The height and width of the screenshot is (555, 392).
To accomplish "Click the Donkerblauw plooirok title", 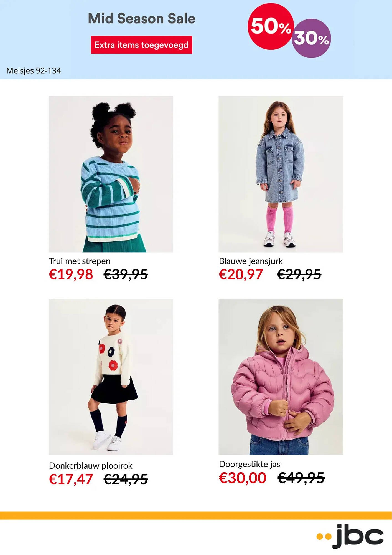I will 91,466.
